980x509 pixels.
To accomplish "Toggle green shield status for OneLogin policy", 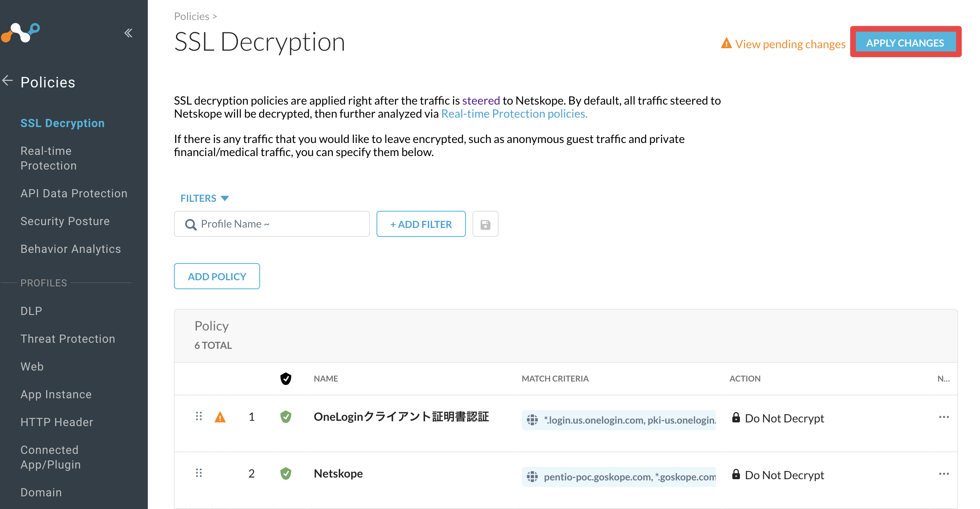I will [x=286, y=417].
